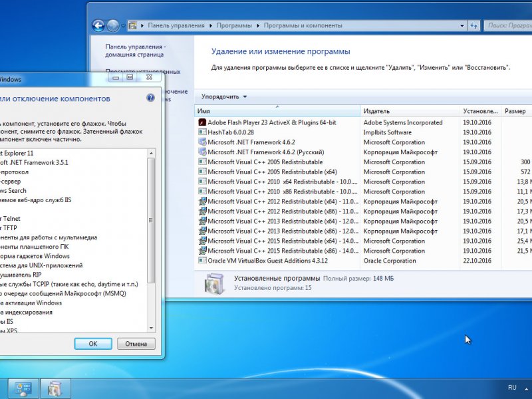Click the components list scrollbar up arrow
532x399 pixels.
[x=152, y=153]
